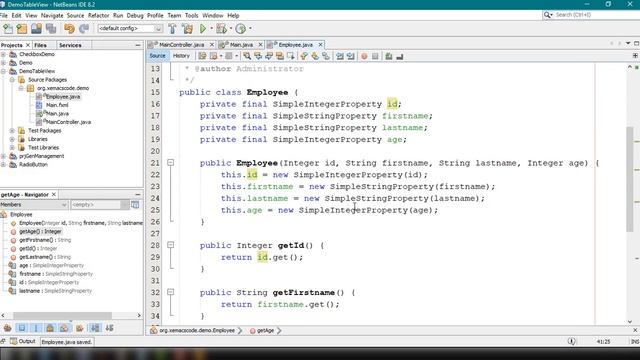Click the Debug Project toolbar icon
640x360 pixels.
[x=221, y=29]
